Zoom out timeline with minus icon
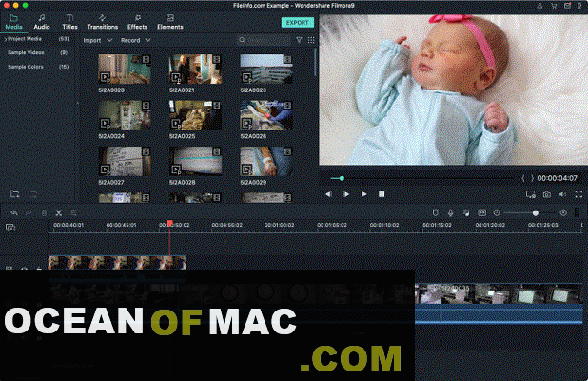 [497, 212]
